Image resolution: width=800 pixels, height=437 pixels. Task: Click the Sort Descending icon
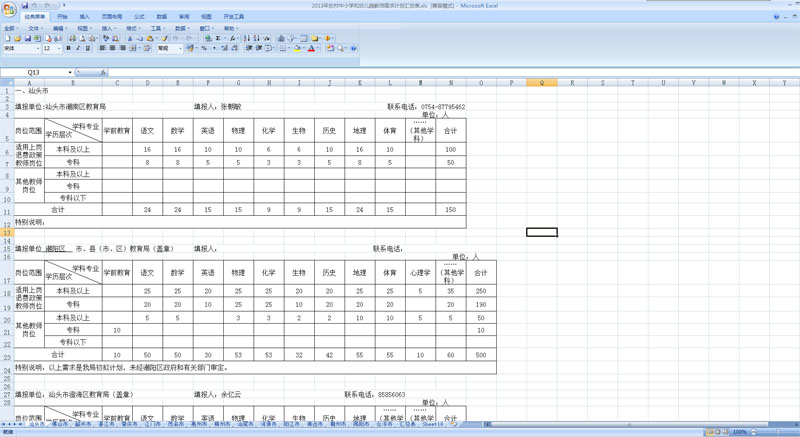tap(256, 38)
